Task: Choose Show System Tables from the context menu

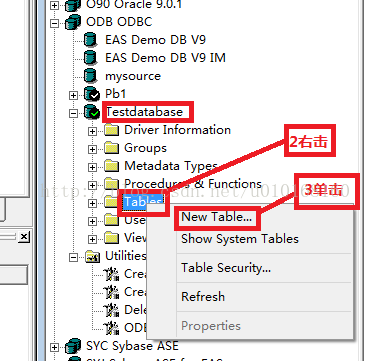Action: 240,239
